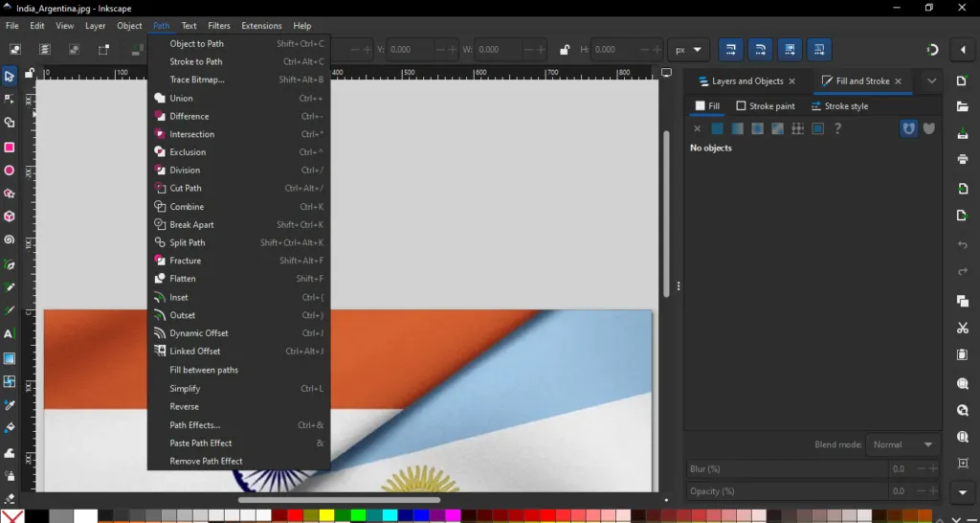Toggle move gradients with objects

(790, 50)
